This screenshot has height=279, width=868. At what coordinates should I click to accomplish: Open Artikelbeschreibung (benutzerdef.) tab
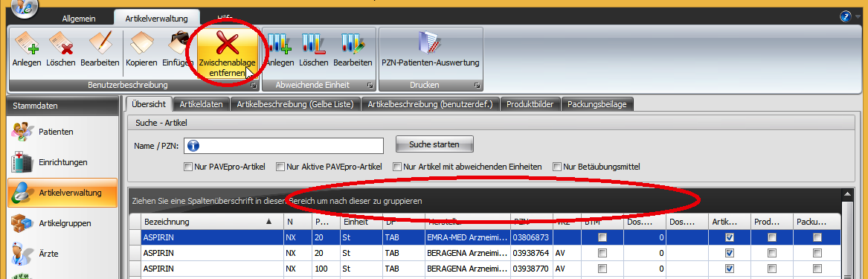point(430,104)
